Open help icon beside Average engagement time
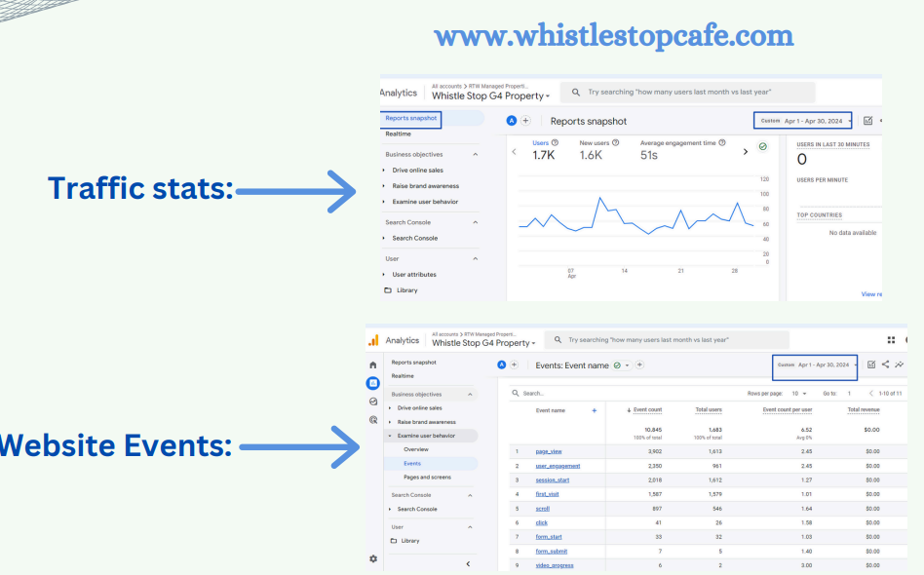 click(x=722, y=142)
